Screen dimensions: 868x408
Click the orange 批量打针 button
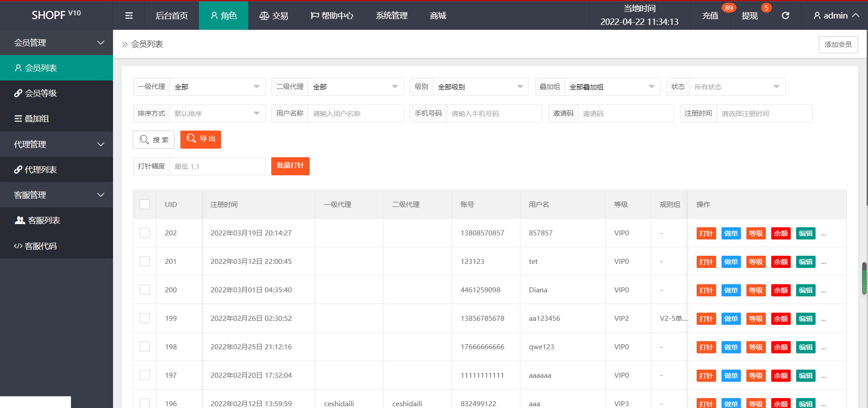click(290, 166)
